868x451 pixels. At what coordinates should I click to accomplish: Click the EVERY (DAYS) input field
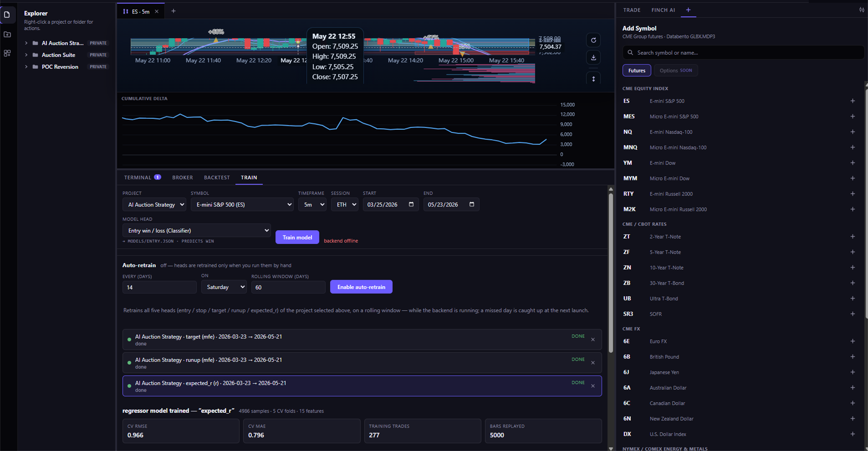pyautogui.click(x=159, y=287)
